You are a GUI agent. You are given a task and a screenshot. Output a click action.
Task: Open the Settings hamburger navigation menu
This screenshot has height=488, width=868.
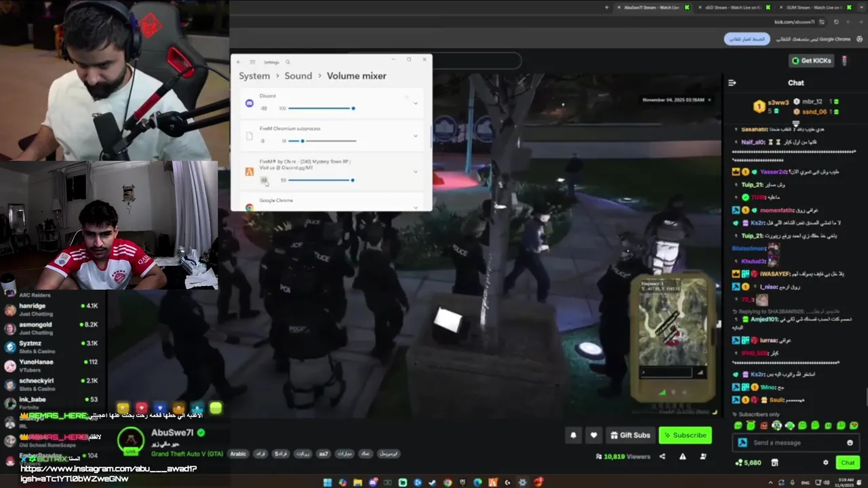click(252, 62)
